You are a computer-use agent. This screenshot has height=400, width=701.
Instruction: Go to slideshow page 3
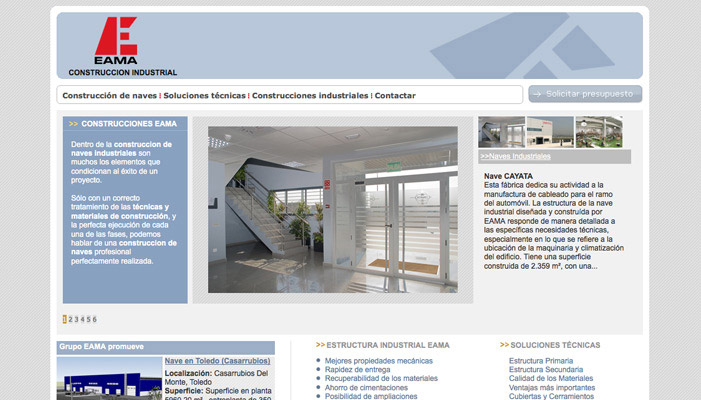click(76, 319)
